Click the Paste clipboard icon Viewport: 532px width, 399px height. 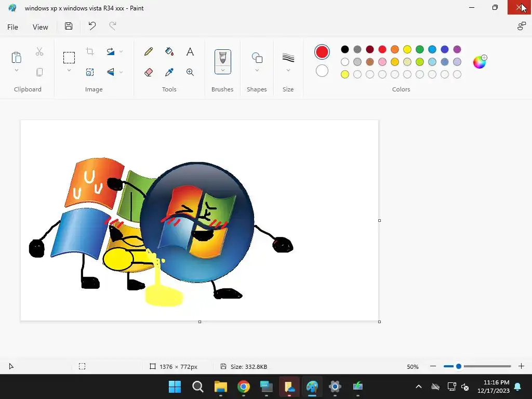click(x=16, y=57)
